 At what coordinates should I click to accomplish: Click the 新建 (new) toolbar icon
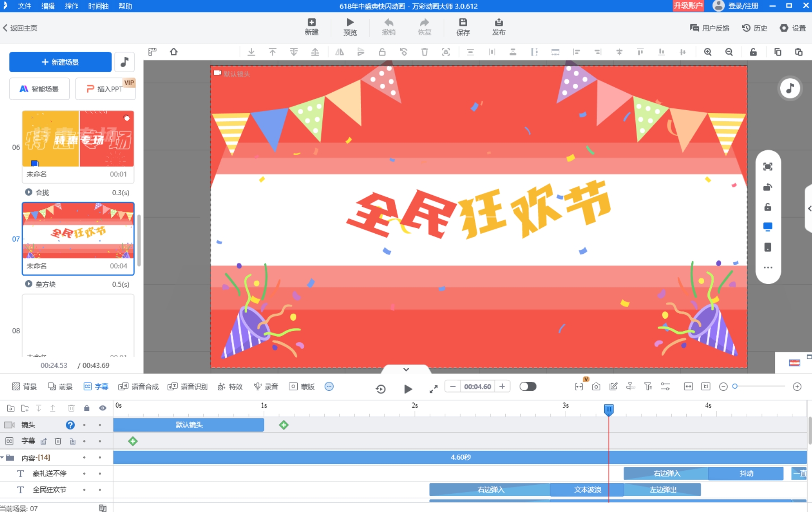pos(311,27)
